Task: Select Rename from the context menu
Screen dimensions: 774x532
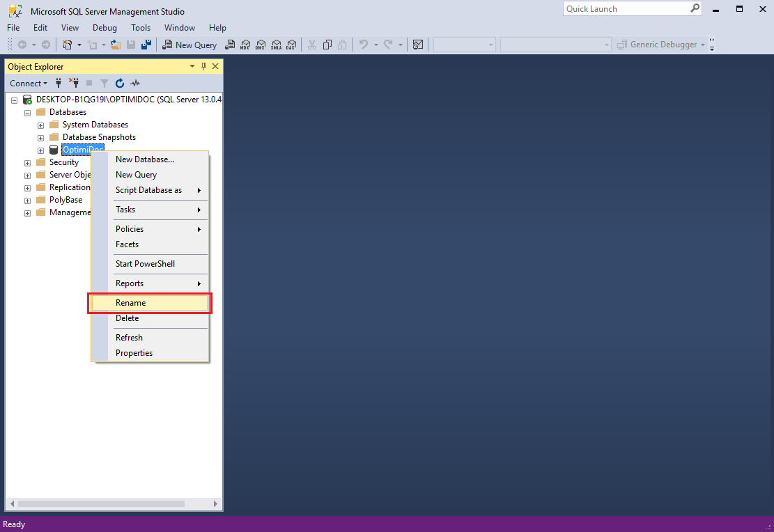Action: click(x=131, y=303)
